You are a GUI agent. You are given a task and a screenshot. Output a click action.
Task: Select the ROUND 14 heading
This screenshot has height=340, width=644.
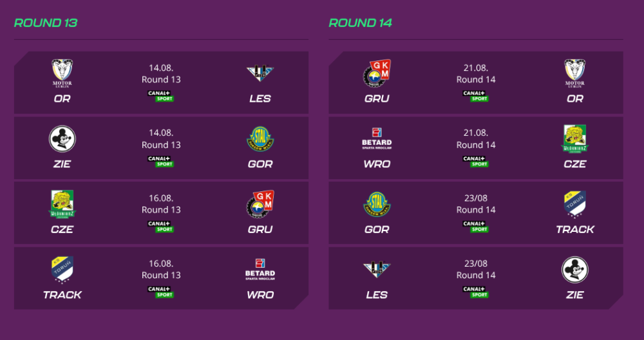pos(360,23)
